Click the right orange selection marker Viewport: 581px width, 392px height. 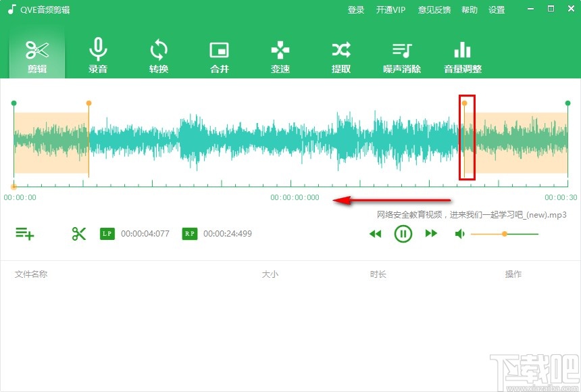[x=464, y=103]
